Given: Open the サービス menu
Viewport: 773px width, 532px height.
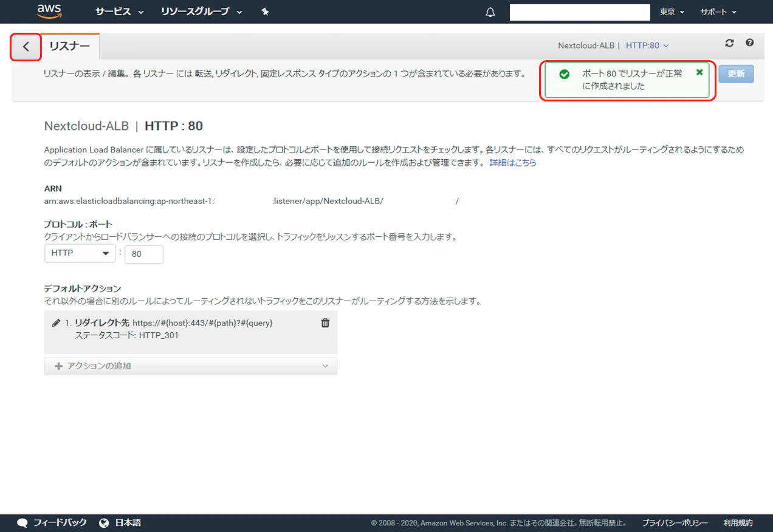Looking at the screenshot, I should 119,12.
